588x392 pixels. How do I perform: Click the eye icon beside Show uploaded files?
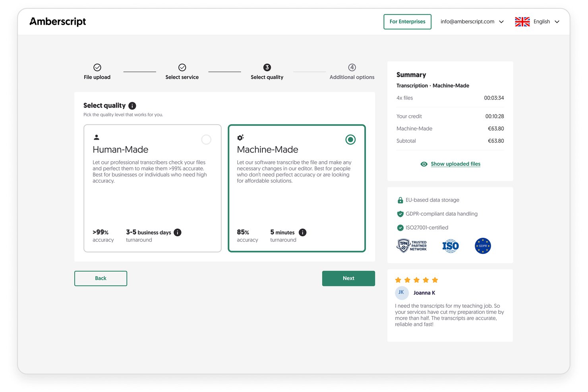[424, 164]
